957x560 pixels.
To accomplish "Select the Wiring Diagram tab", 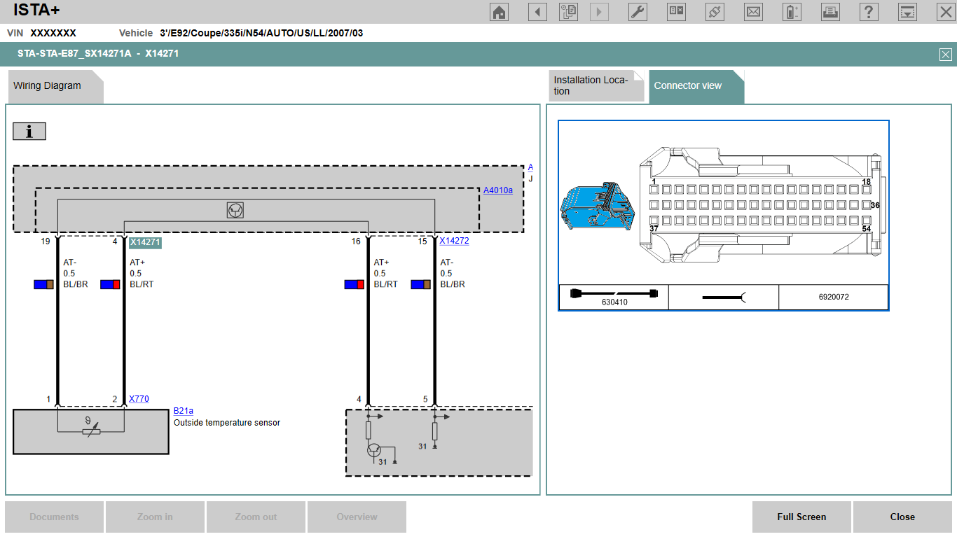I will click(55, 86).
